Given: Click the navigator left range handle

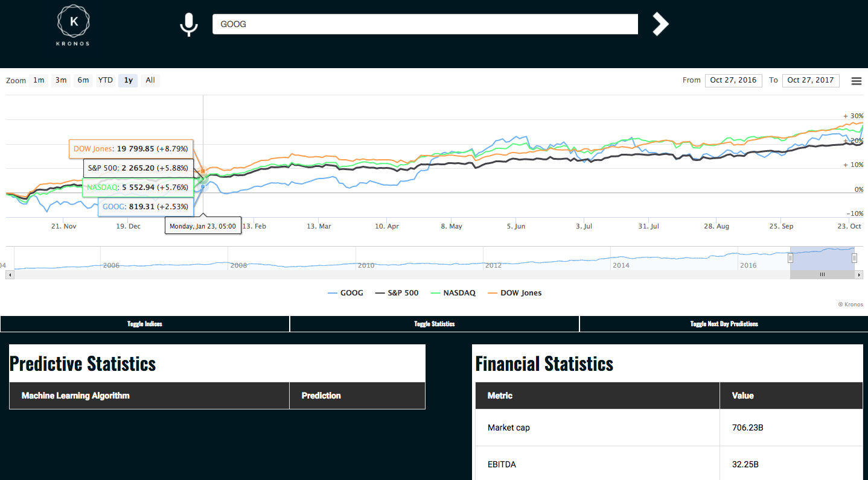Looking at the screenshot, I should (x=790, y=258).
